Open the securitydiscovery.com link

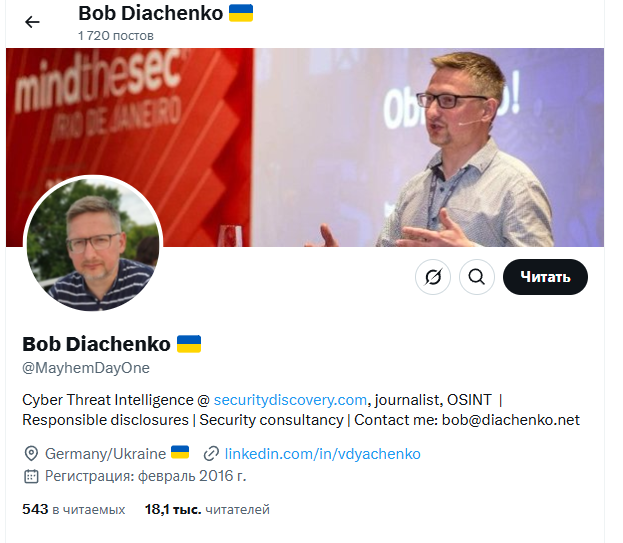pyautogui.click(x=290, y=400)
